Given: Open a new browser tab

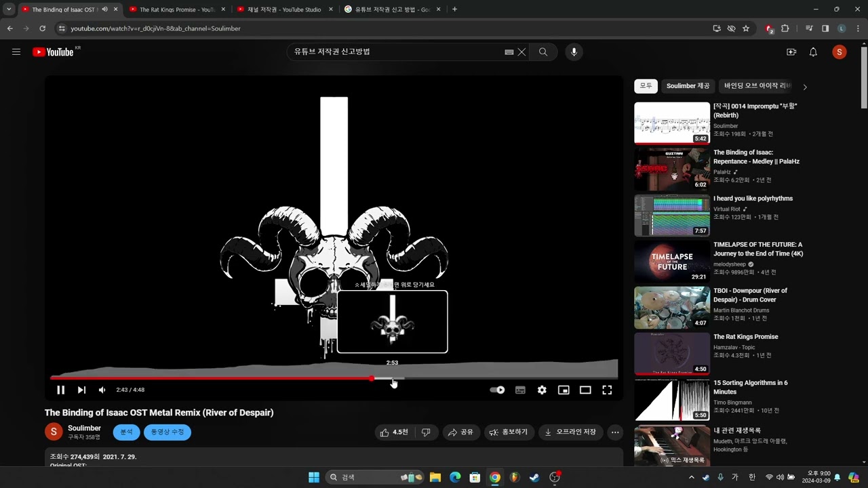Looking at the screenshot, I should (x=454, y=9).
